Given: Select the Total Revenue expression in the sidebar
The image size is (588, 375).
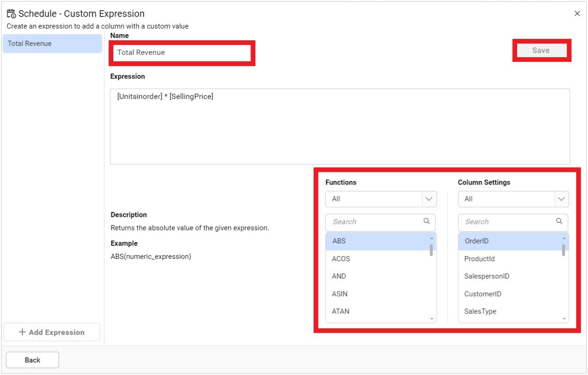Looking at the screenshot, I should (52, 43).
